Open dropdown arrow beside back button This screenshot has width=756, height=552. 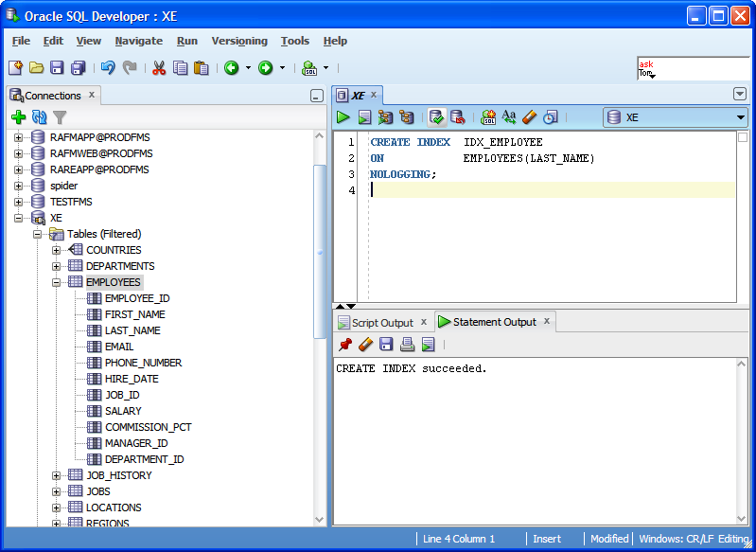[248, 68]
